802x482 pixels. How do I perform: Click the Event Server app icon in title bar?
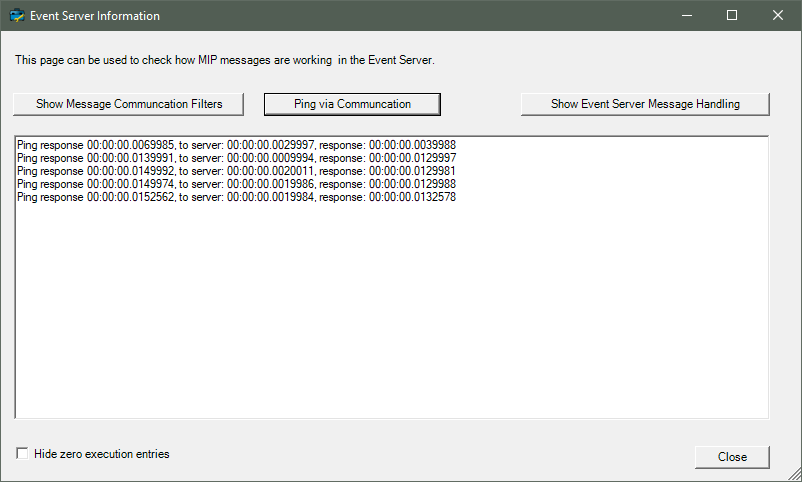(17, 15)
